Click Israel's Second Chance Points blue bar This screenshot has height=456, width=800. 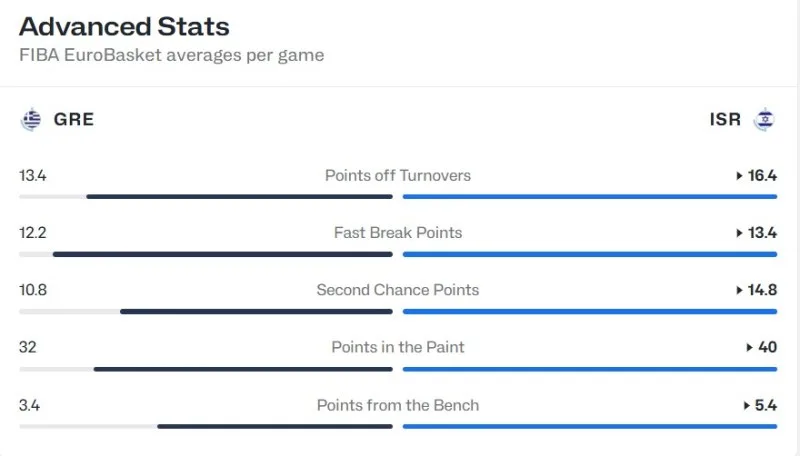click(x=590, y=311)
